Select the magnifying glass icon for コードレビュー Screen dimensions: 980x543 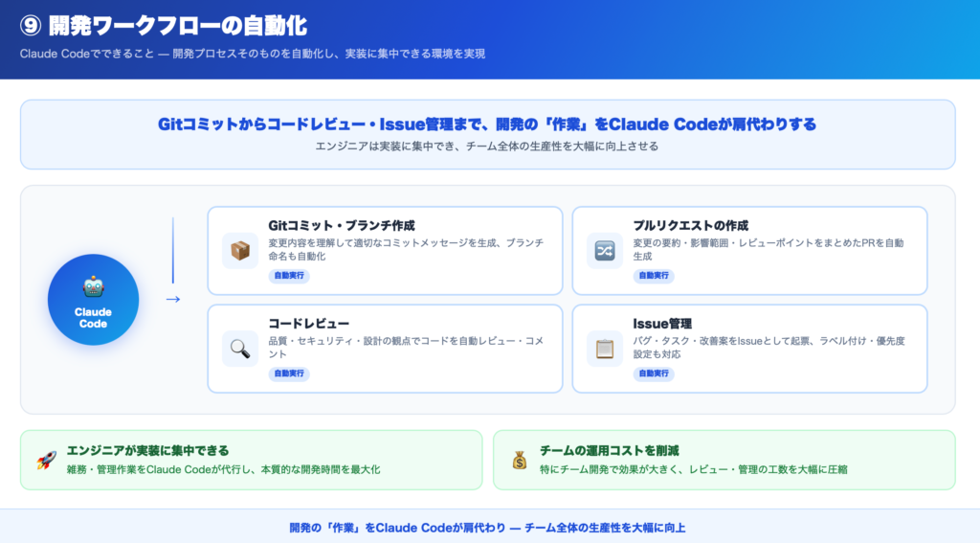[239, 349]
